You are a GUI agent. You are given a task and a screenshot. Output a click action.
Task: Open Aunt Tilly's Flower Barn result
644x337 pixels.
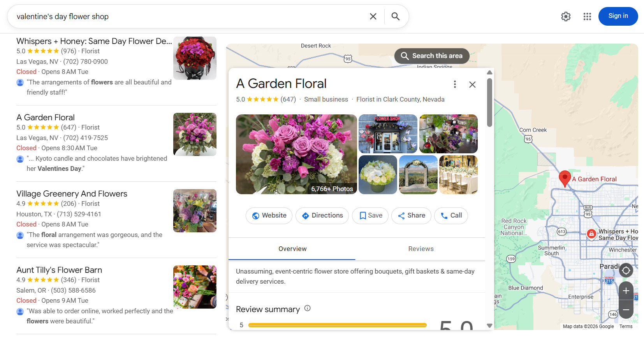(x=59, y=270)
